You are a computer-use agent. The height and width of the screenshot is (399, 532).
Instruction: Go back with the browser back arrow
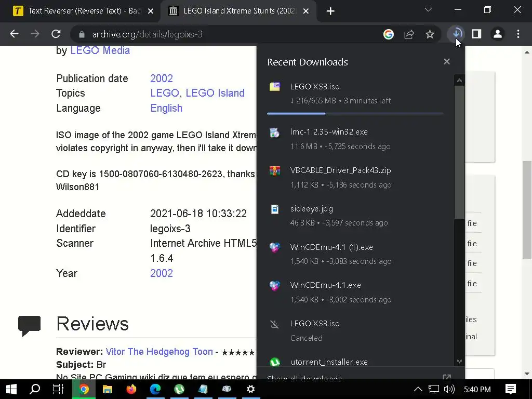click(x=14, y=34)
